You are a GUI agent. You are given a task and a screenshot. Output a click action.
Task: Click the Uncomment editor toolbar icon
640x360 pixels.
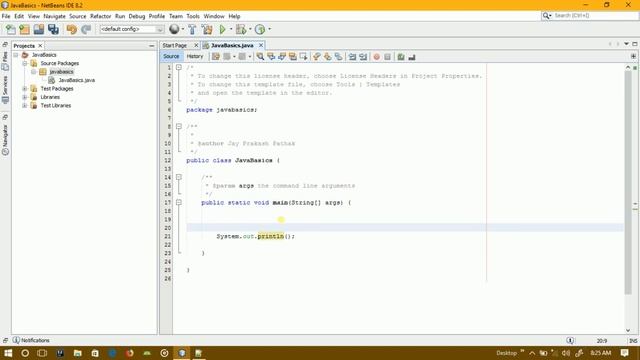pos(412,57)
